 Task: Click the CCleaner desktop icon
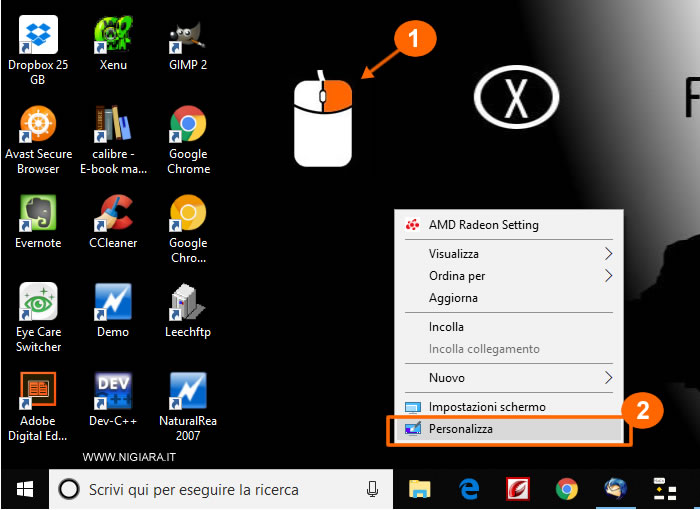pyautogui.click(x=113, y=214)
